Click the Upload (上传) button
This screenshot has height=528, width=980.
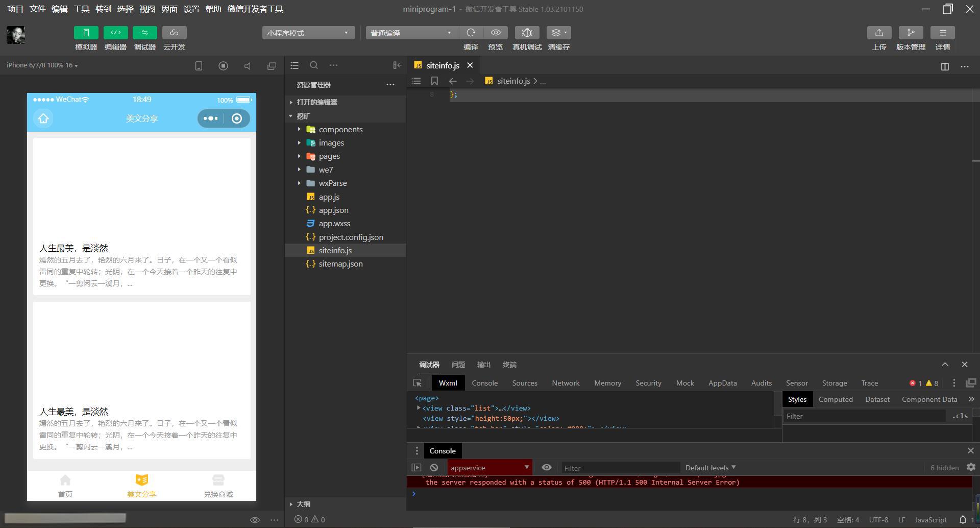[879, 33]
